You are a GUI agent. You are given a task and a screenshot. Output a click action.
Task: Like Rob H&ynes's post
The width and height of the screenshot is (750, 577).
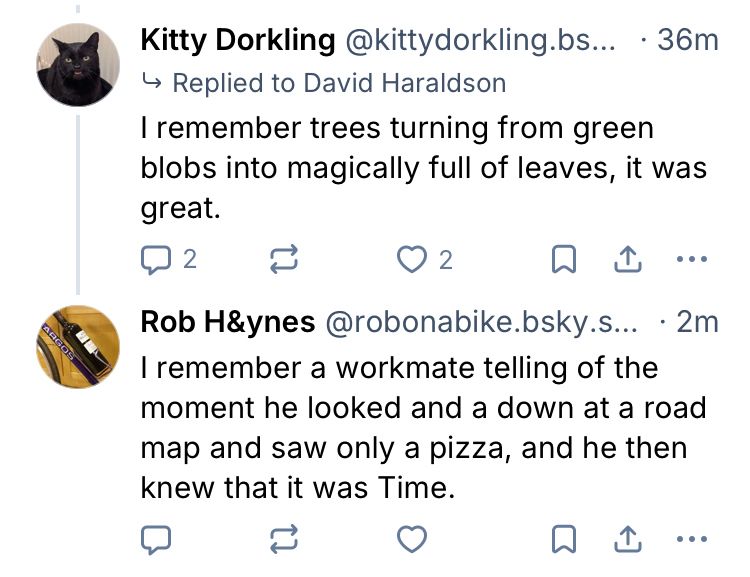pyautogui.click(x=410, y=541)
